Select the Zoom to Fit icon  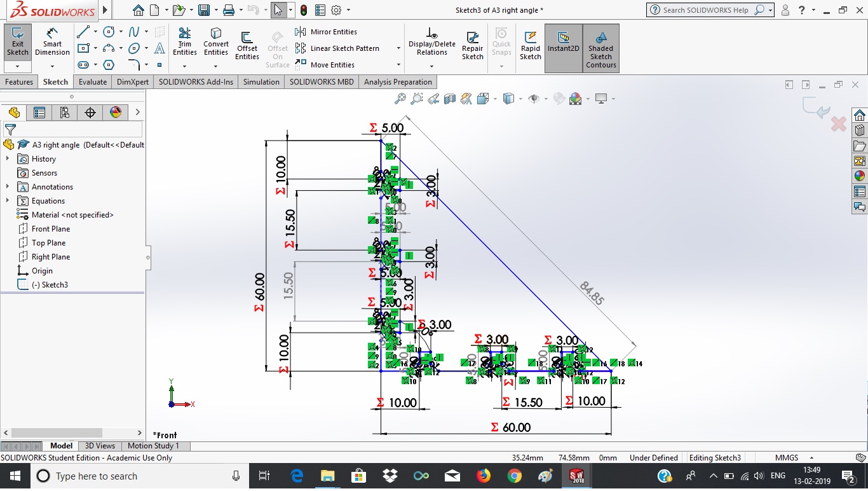(x=400, y=99)
